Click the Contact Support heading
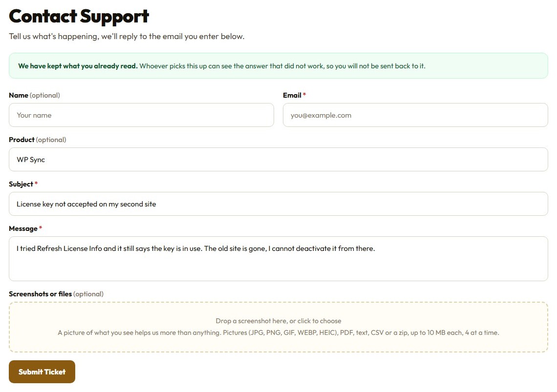The height and width of the screenshot is (392, 557). 79,16
